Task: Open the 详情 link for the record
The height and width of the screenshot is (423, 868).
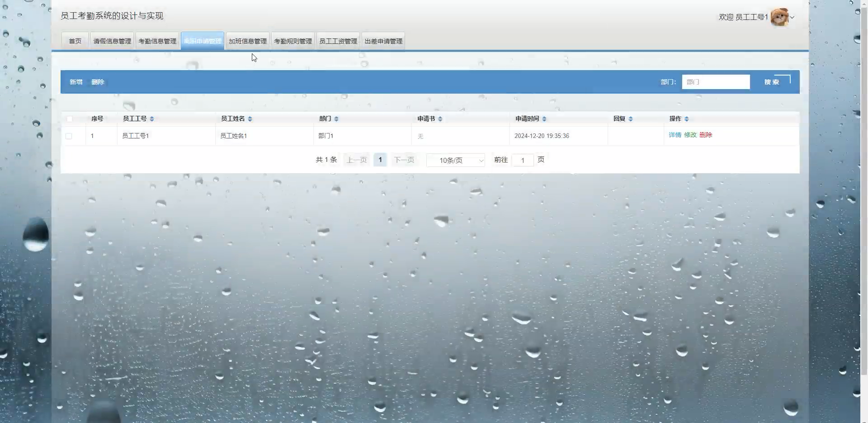Action: pos(675,135)
